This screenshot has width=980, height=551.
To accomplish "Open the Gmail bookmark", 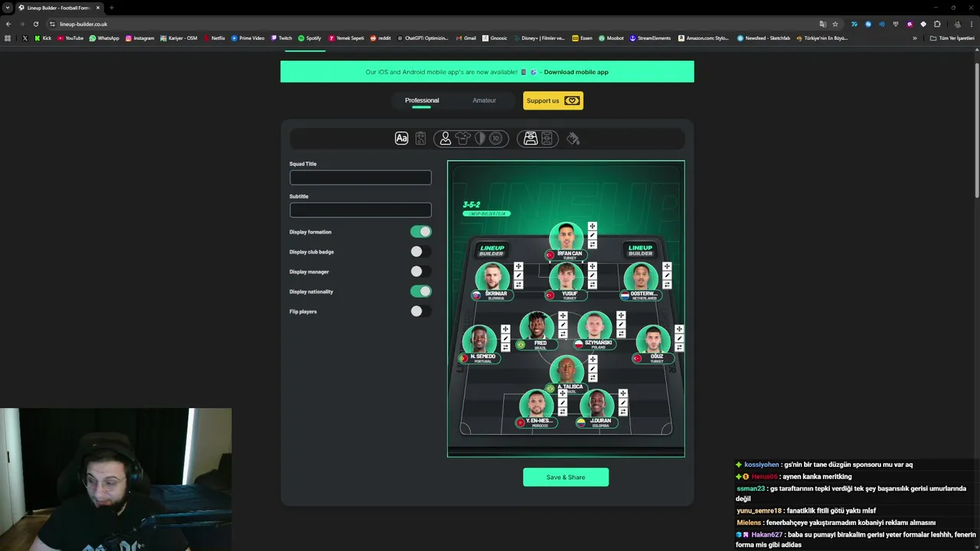I will coord(465,37).
